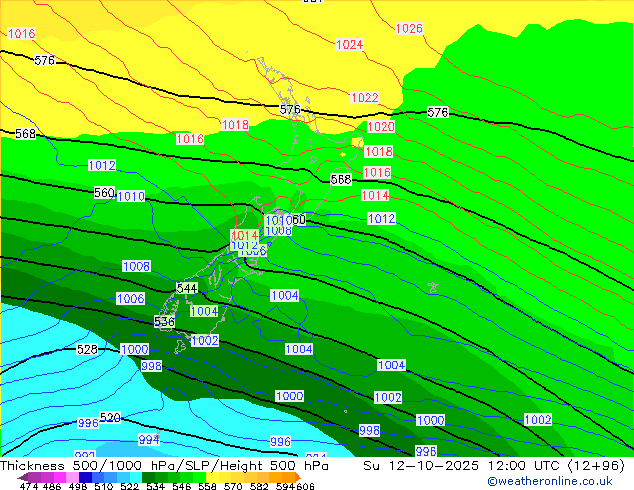Select the red 1020 isobar label

coord(380,127)
